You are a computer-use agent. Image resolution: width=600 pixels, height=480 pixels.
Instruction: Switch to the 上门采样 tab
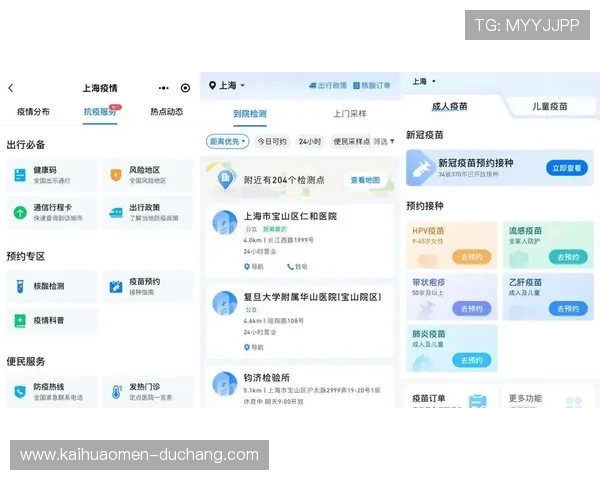[x=350, y=114]
